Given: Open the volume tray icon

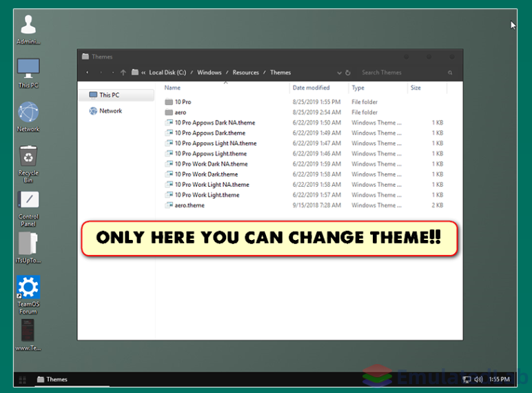Looking at the screenshot, I should pos(478,379).
